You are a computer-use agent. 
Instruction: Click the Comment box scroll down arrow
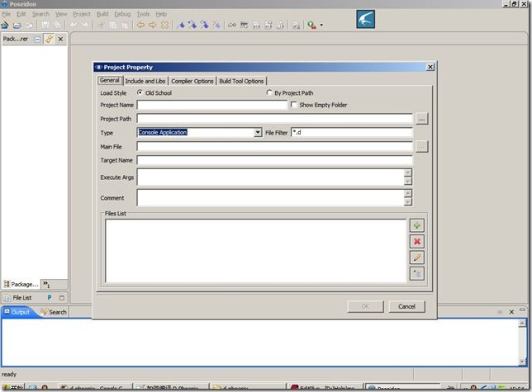pos(408,202)
